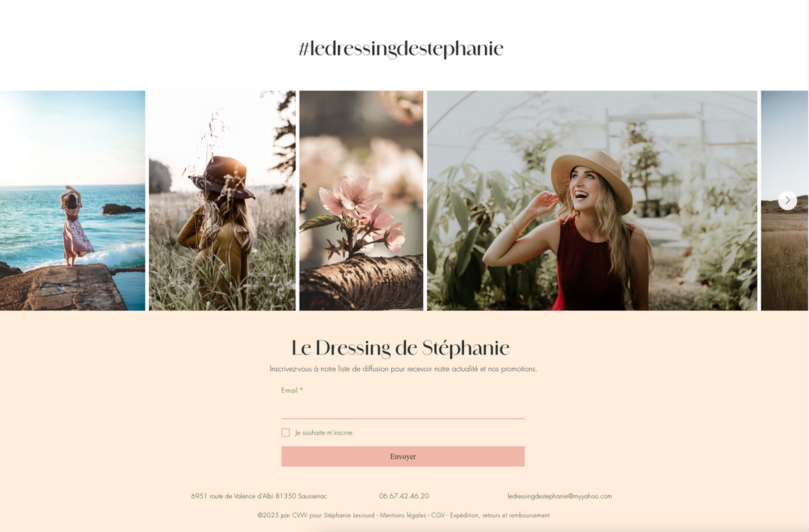Open the 'CGV' footer link
This screenshot has height=532, width=809.
point(438,515)
